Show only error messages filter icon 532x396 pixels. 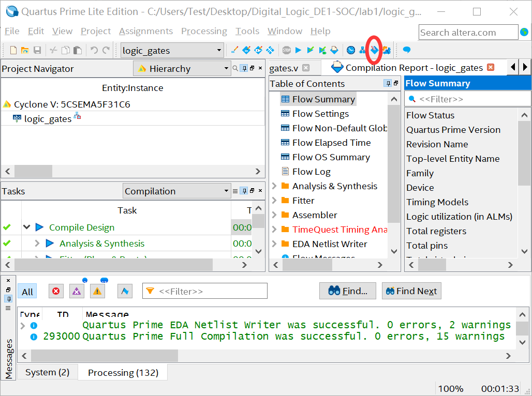pos(56,291)
